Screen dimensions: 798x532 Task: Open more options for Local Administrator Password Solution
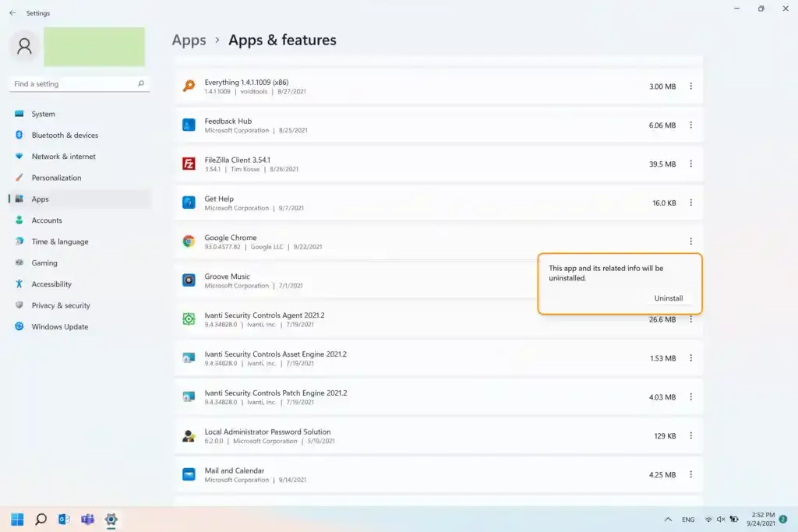690,435
